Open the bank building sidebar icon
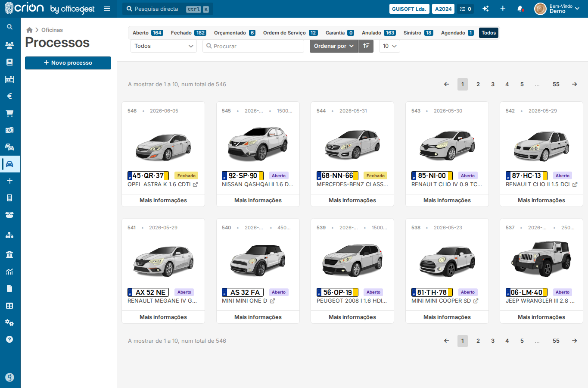Screen dimensions: 588x388 click(9, 254)
